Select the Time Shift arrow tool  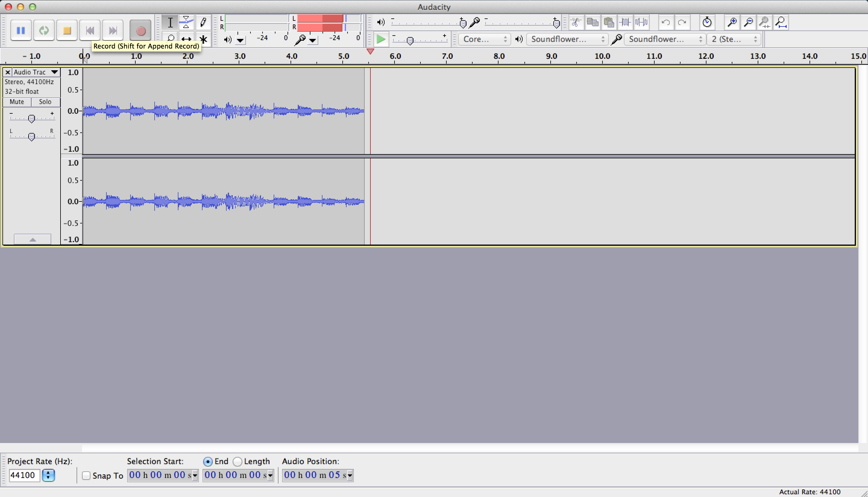pyautogui.click(x=186, y=39)
